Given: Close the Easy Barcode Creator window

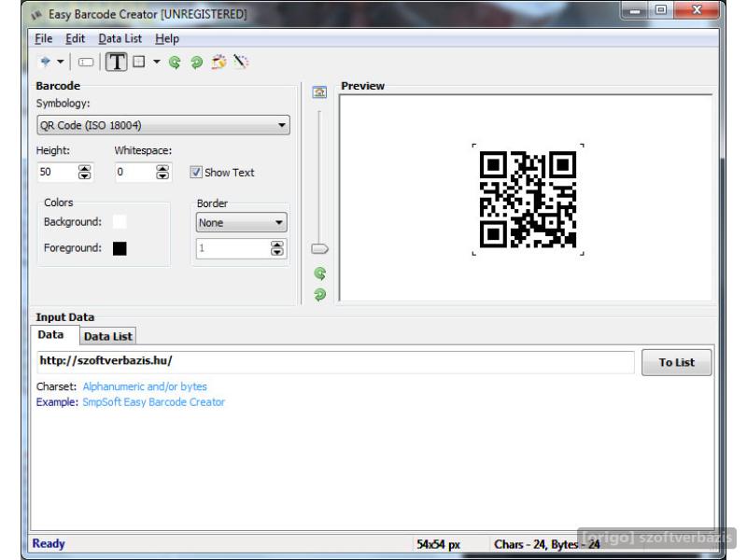Looking at the screenshot, I should [697, 10].
